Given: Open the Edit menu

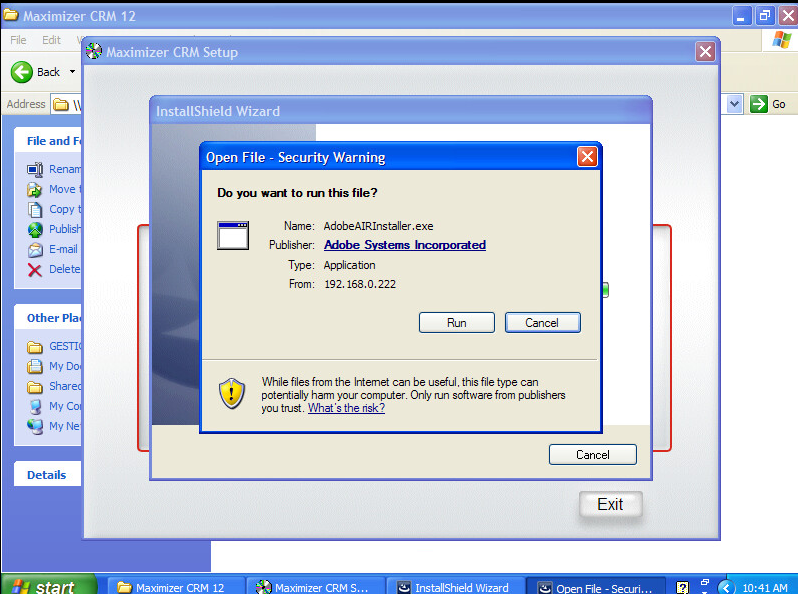Looking at the screenshot, I should click(51, 40).
